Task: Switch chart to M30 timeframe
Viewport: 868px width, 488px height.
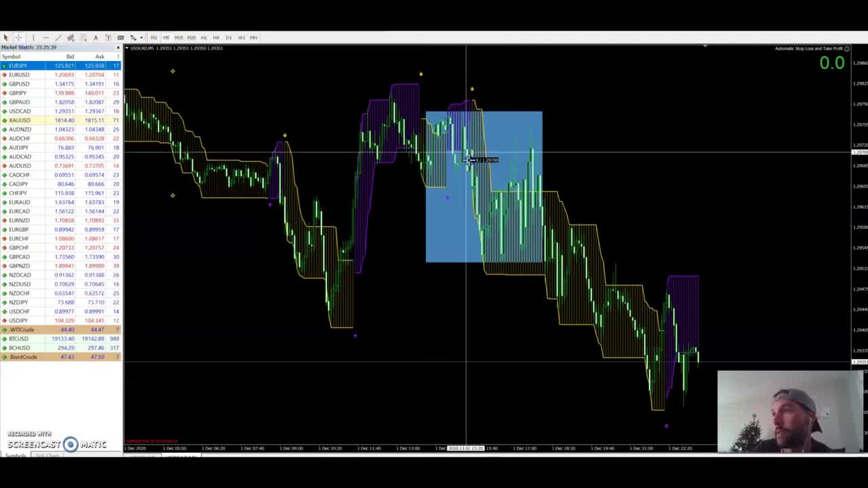Action: 191,37
